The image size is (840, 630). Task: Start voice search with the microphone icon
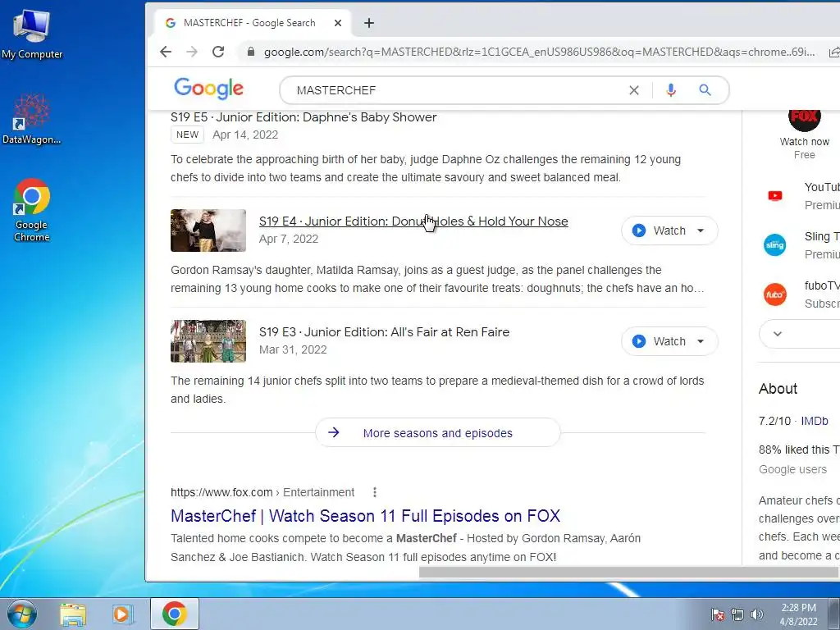tap(671, 90)
